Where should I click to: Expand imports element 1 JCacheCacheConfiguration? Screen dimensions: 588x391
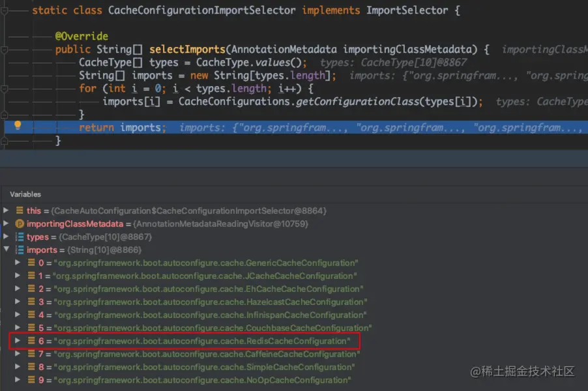pos(17,276)
